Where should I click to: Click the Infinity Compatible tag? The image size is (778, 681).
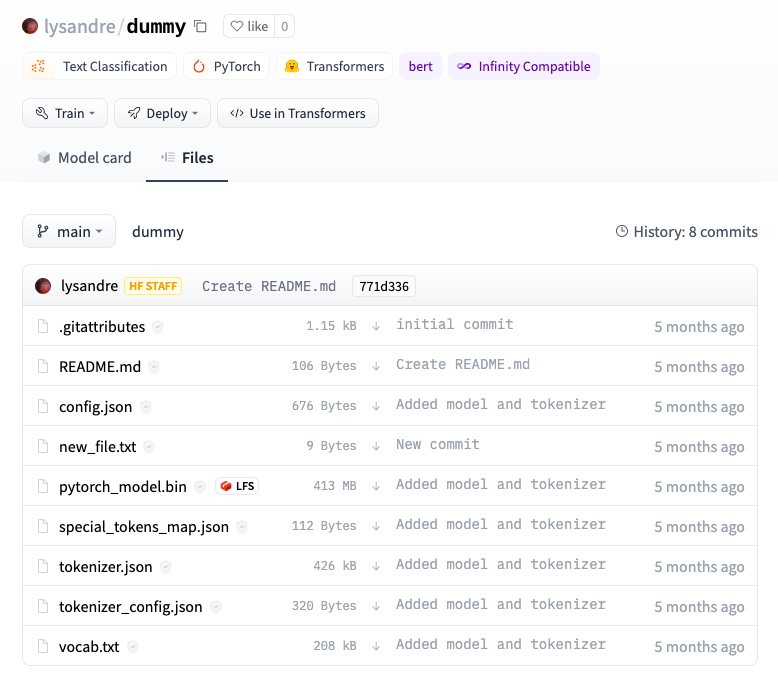tap(524, 66)
